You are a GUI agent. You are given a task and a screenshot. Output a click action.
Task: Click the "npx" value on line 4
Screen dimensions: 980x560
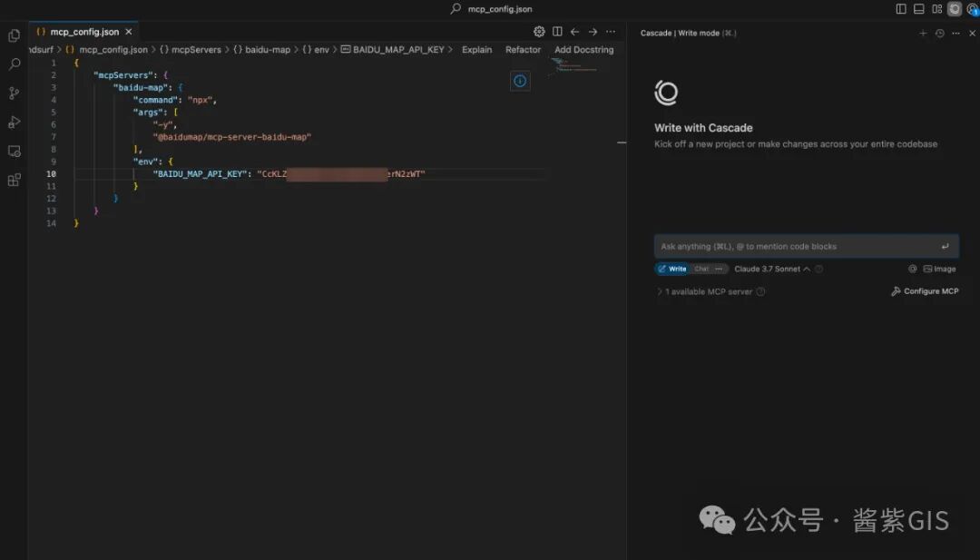click(x=201, y=100)
